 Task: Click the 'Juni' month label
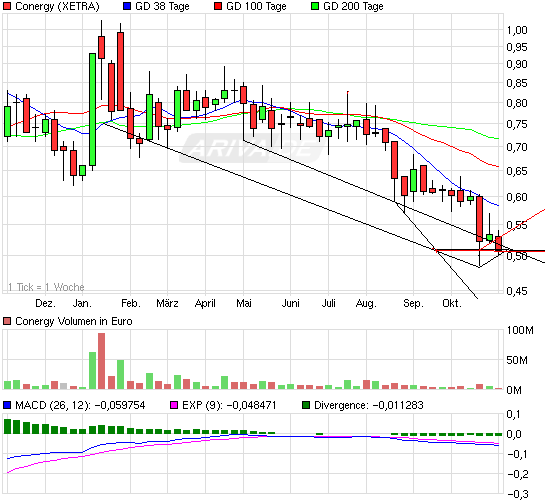[x=291, y=303]
